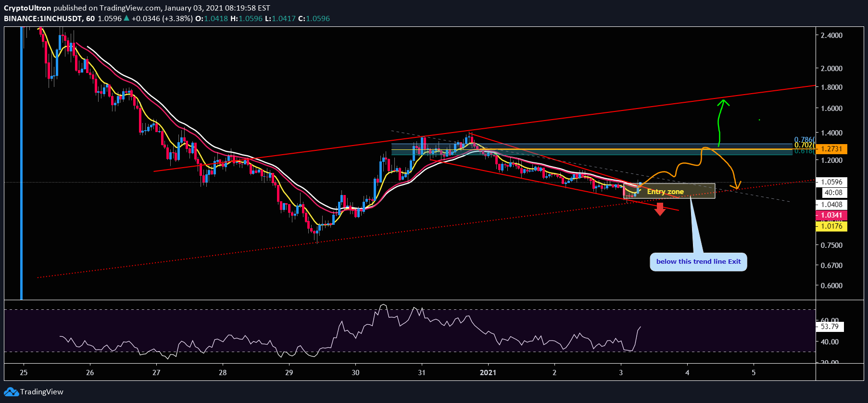Click the 30 date on time axis
The image size is (868, 403).
355,373
